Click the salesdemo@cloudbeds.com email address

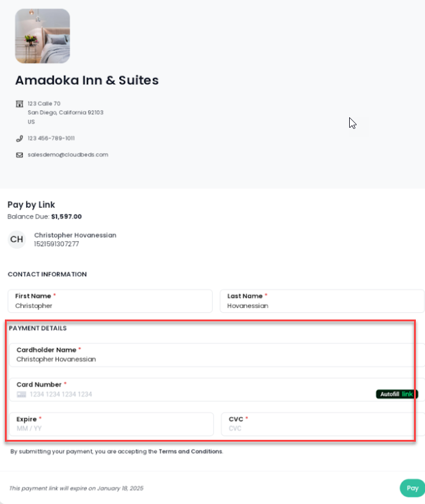(68, 155)
